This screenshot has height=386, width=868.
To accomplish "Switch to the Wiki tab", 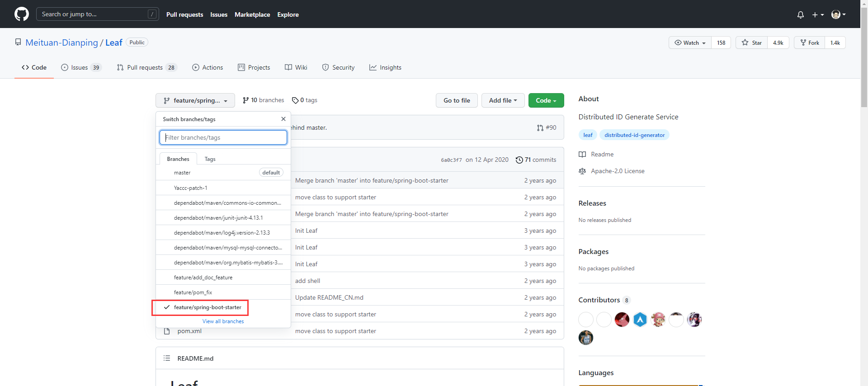I will 296,67.
